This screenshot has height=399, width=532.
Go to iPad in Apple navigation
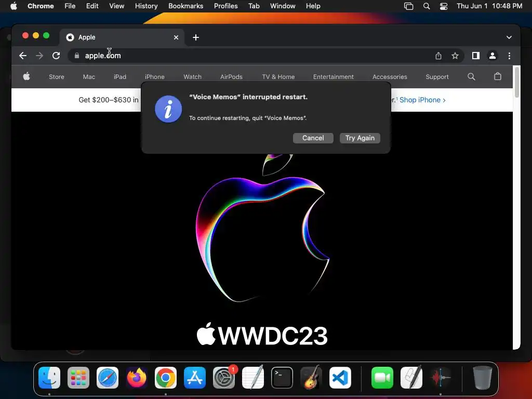(120, 77)
